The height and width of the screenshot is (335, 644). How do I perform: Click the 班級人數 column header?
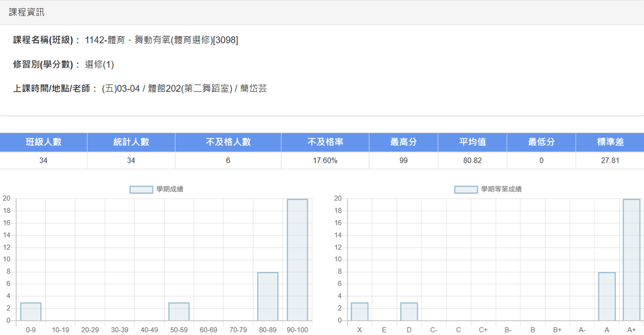[44, 142]
